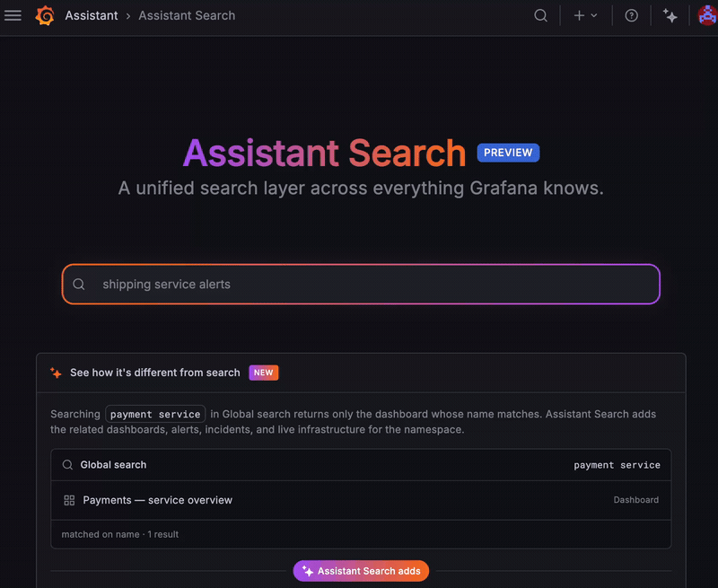Open the help question-mark icon
Screen dimensions: 718x588
click(x=632, y=15)
